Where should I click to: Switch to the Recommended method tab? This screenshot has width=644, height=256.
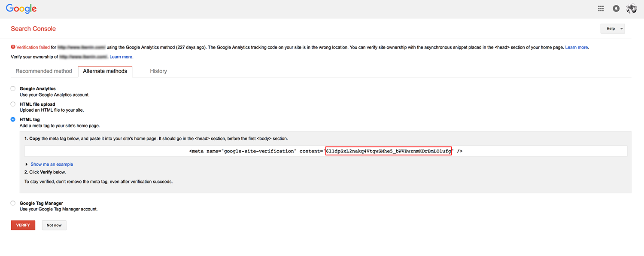[x=43, y=71]
